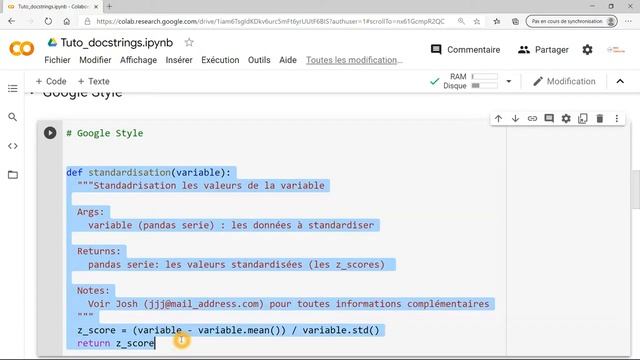Open the Outils menu
This screenshot has width=640, height=360.
click(x=259, y=60)
